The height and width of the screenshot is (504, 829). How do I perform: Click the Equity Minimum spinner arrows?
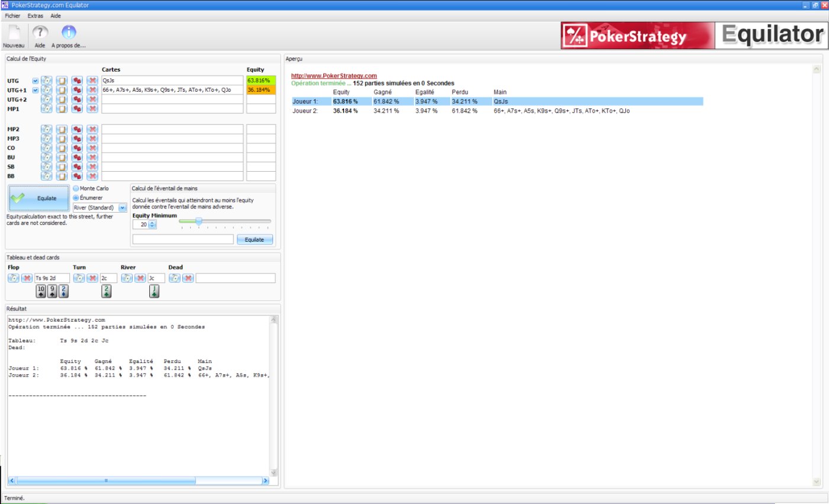point(152,225)
